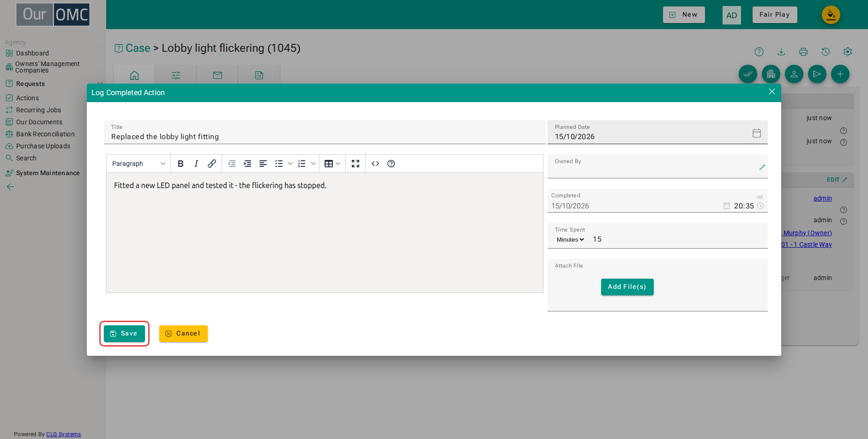
Task: Edit the Owned By field with pencil
Action: click(x=762, y=167)
